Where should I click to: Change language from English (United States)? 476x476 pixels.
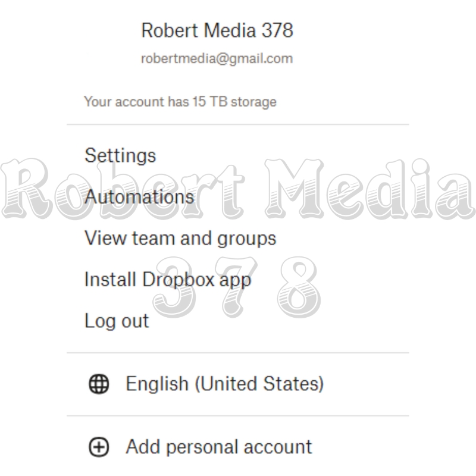click(x=225, y=384)
